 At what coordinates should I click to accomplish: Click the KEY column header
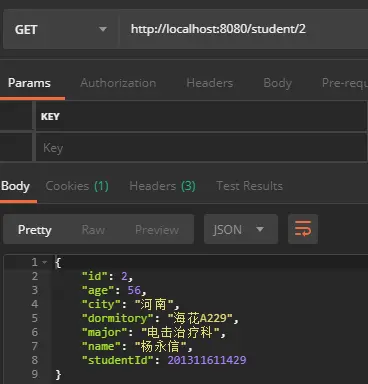coord(50,117)
